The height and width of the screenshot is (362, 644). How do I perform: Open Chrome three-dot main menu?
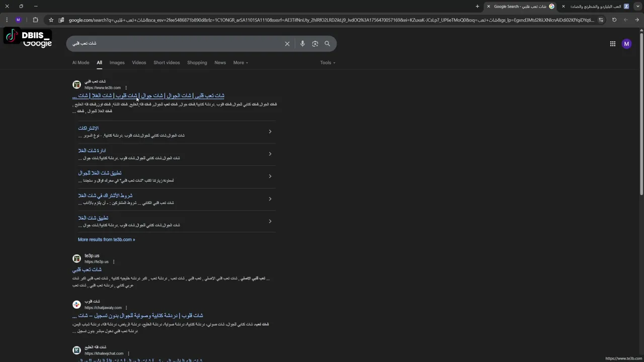(x=7, y=20)
